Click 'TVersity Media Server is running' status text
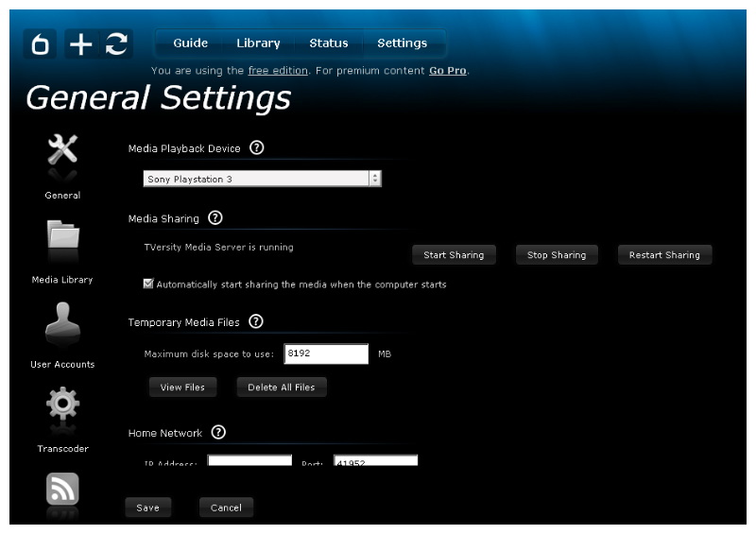 coord(218,247)
